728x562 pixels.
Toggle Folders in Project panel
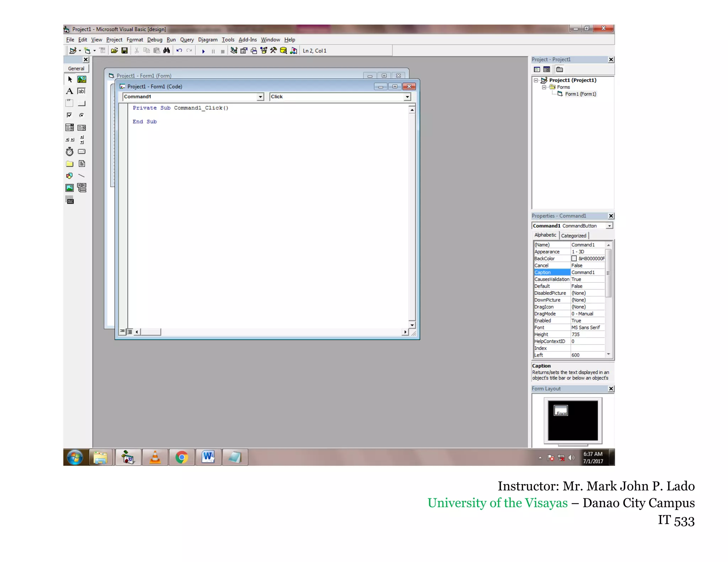560,70
